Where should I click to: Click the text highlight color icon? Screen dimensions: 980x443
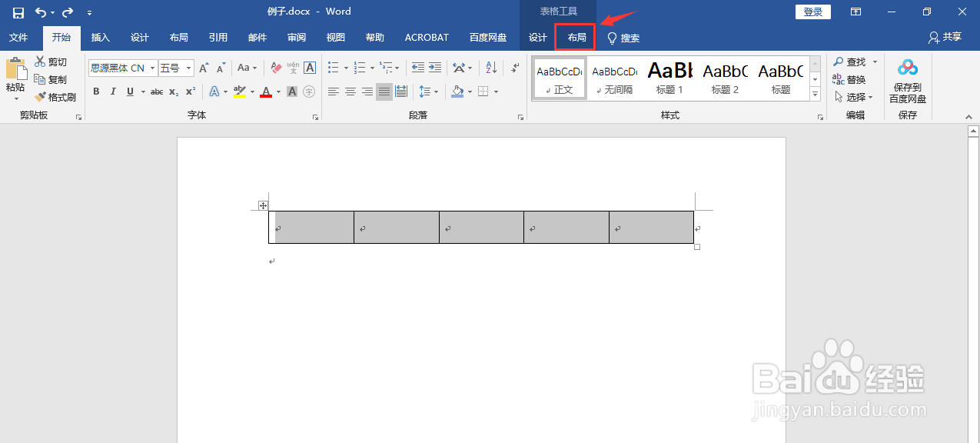pos(239,91)
